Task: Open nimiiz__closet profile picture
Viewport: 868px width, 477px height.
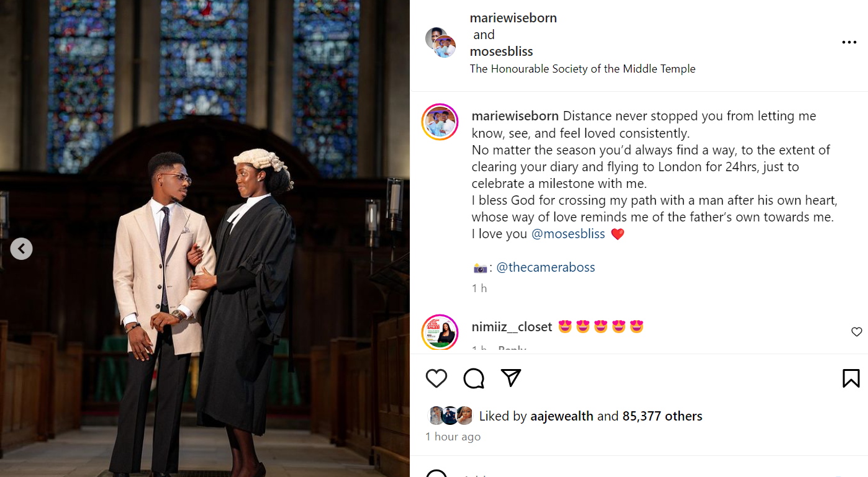Action: (440, 332)
